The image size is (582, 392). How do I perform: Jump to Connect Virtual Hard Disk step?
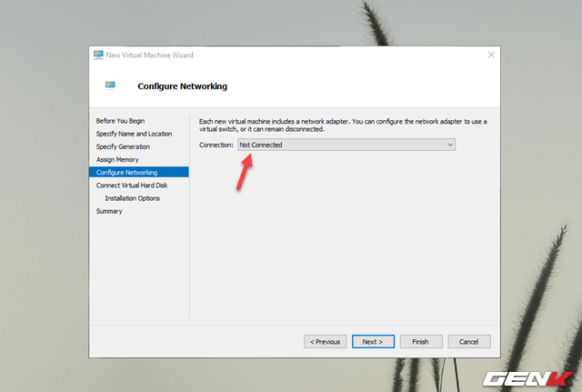coord(132,186)
